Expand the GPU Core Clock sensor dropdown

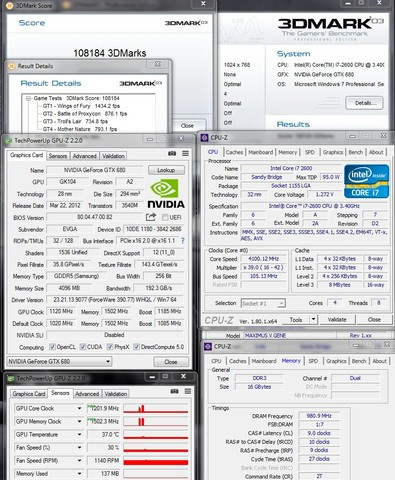tap(79, 408)
